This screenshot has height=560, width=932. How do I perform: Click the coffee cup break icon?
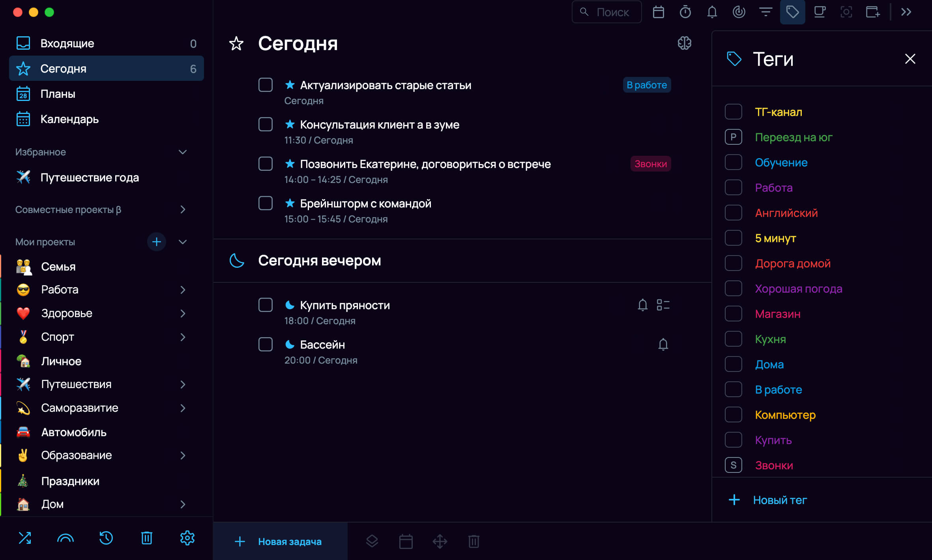(820, 12)
